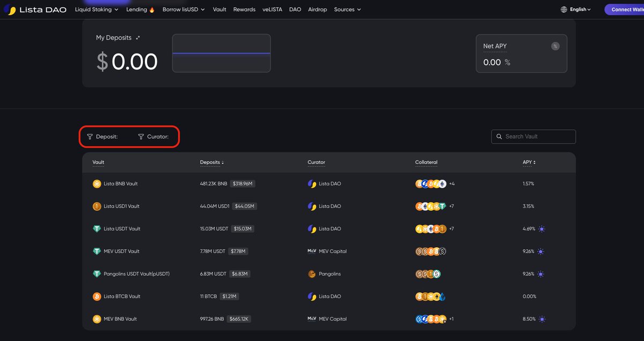This screenshot has width=644, height=341.
Task: Open the Lista BNB Vault row
Action: (x=329, y=184)
